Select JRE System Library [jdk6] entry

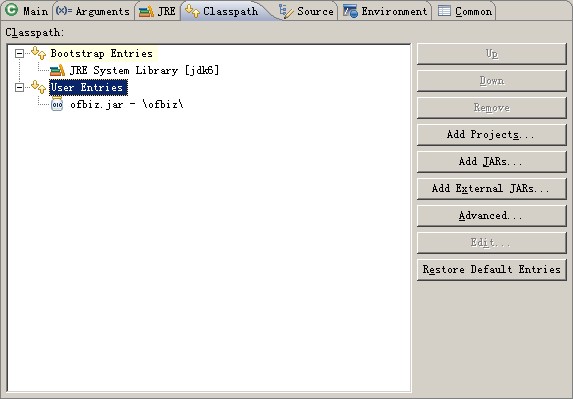[x=144, y=70]
